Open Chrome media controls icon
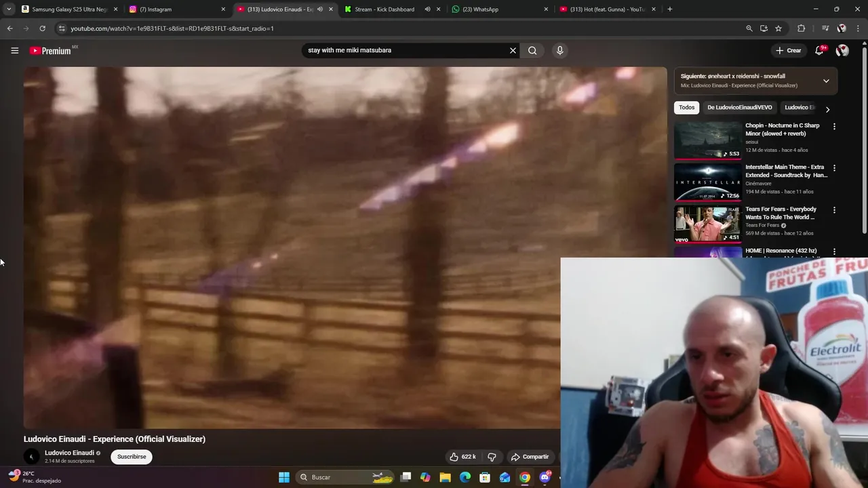Screen dimensions: 868x488 [825, 28]
